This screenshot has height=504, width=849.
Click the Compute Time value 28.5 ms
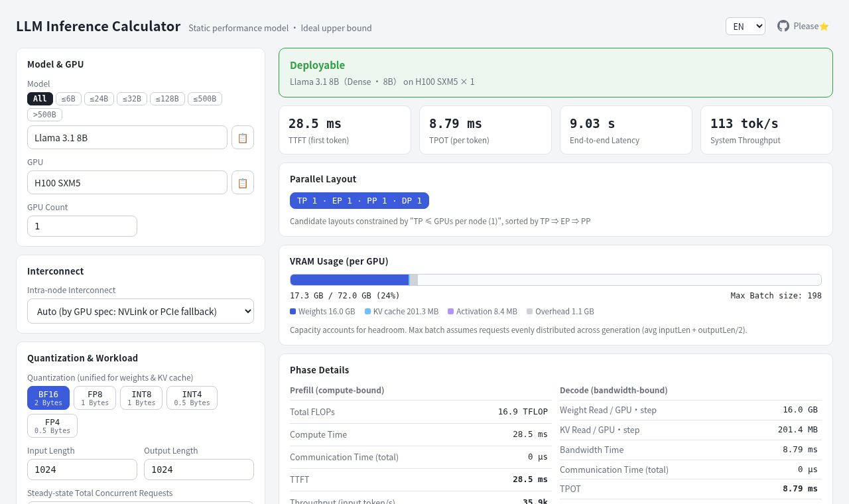point(530,434)
